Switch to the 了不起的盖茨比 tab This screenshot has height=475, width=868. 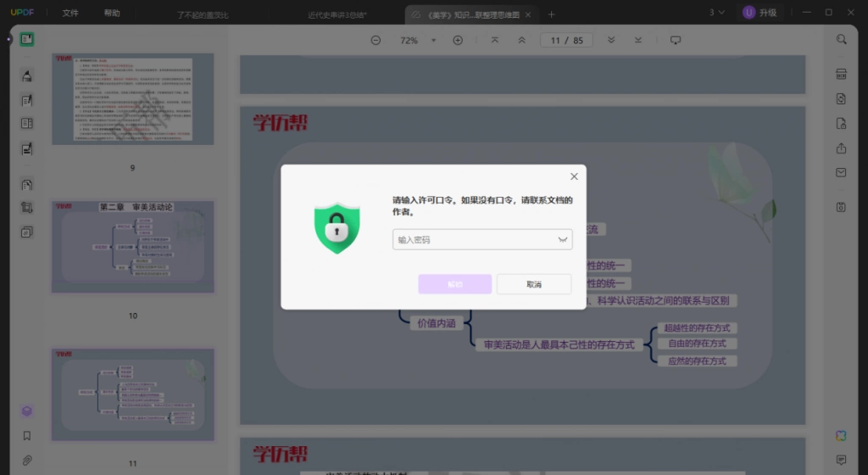coord(203,15)
